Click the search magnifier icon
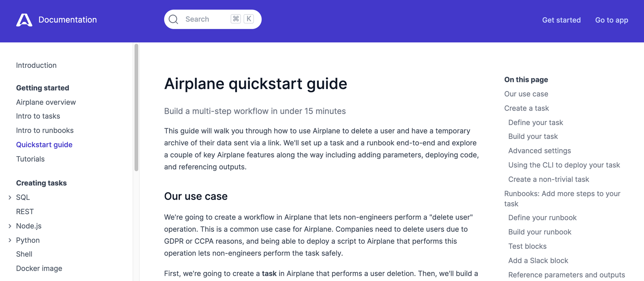The image size is (644, 281). (173, 19)
